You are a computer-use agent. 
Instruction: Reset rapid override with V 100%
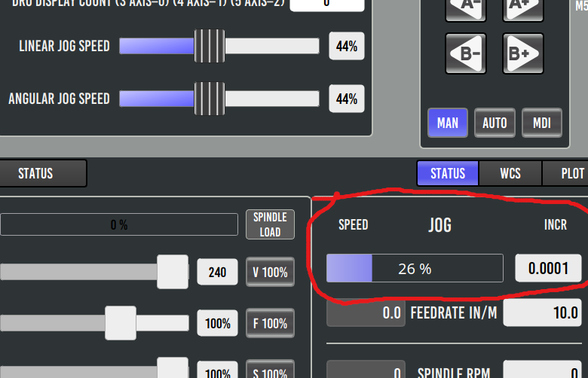point(270,272)
